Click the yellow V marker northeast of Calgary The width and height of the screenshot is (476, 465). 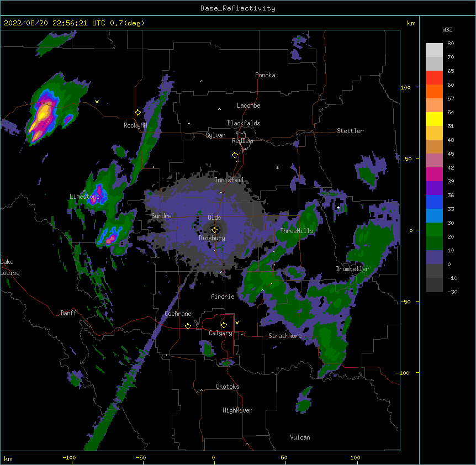pos(237,323)
